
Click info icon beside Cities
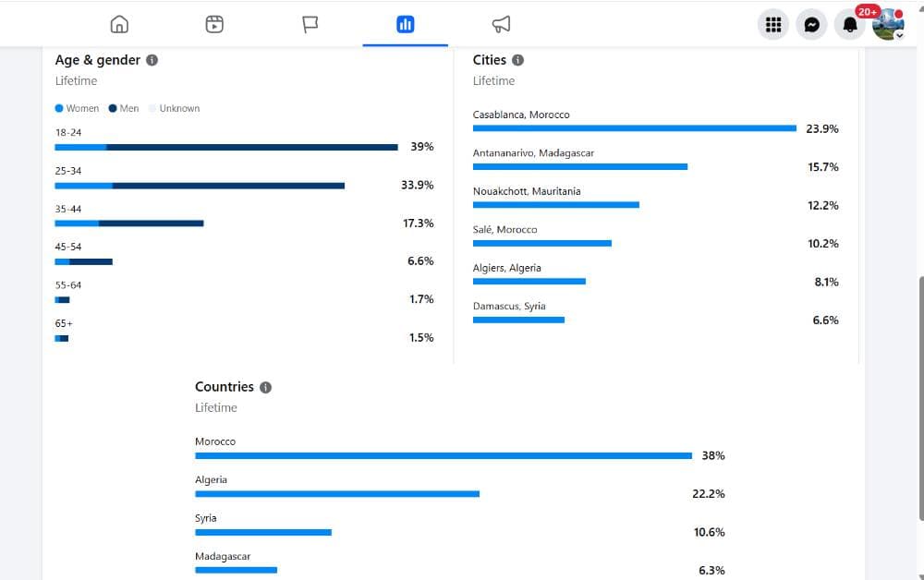click(x=518, y=60)
